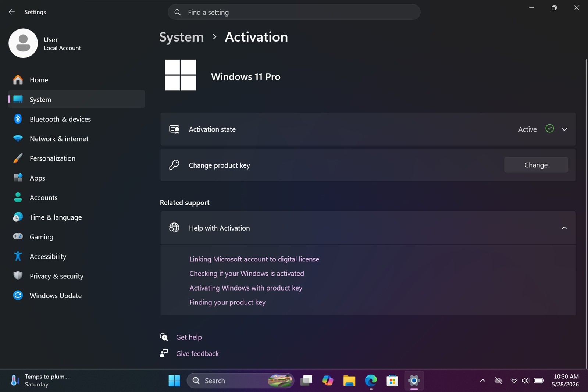Expand the Activation state chevron
Viewport: 588px width, 392px height.
564,129
